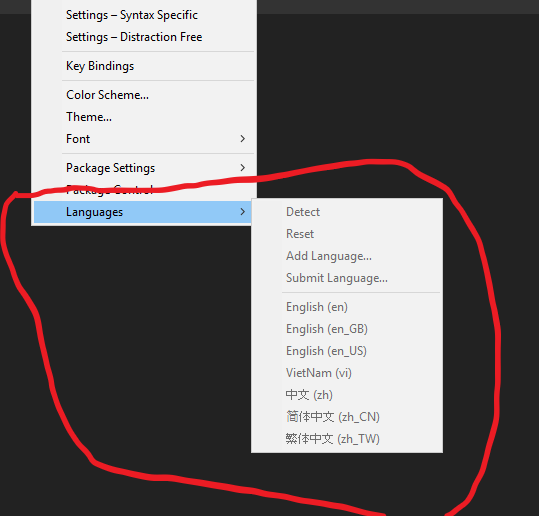Viewport: 539px width, 516px height.
Task: Select the Theme... menu entry
Action: tap(144, 117)
